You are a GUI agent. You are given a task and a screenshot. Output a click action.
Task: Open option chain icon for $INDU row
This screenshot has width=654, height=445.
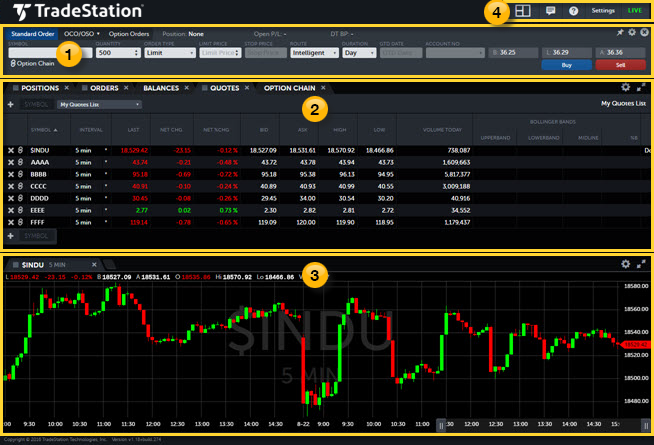click(20, 150)
